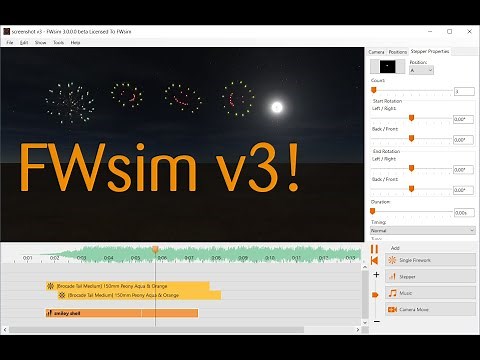This screenshot has height=360, width=480.
Task: Click the Start Rotation Back / Front value field
Action: (463, 140)
